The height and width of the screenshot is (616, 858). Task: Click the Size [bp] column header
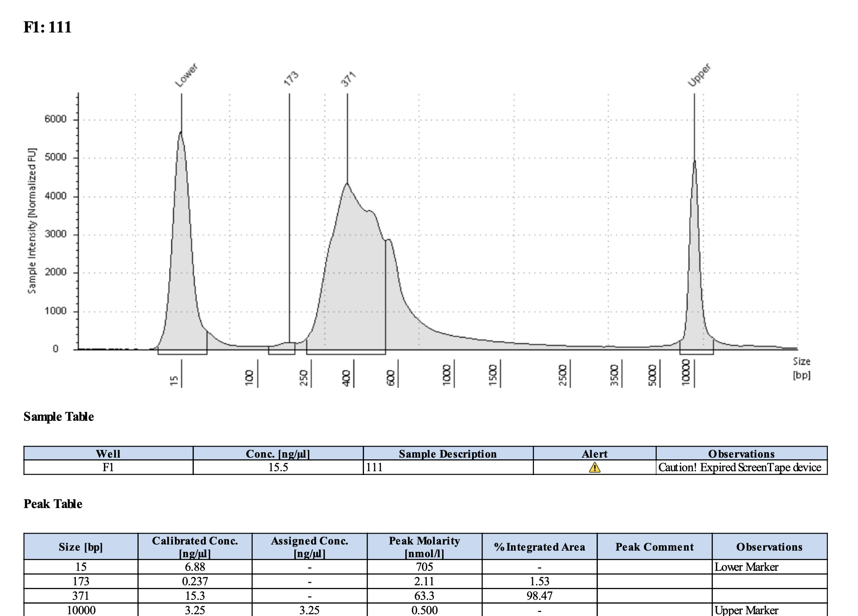[x=81, y=547]
